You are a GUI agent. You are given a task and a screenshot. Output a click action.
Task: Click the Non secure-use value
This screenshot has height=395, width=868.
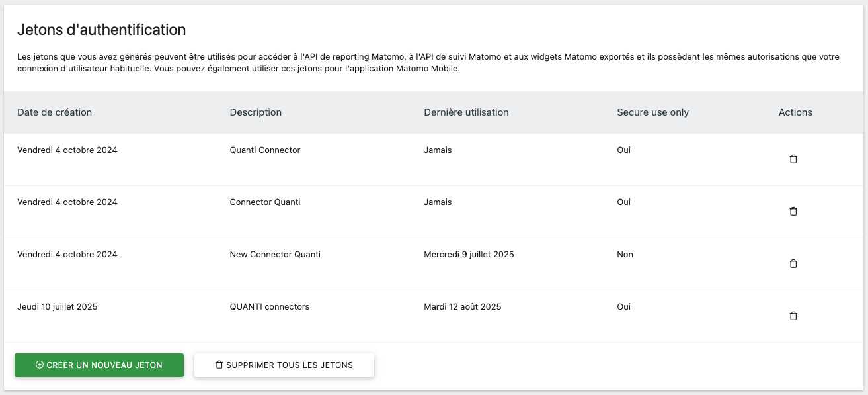(625, 255)
